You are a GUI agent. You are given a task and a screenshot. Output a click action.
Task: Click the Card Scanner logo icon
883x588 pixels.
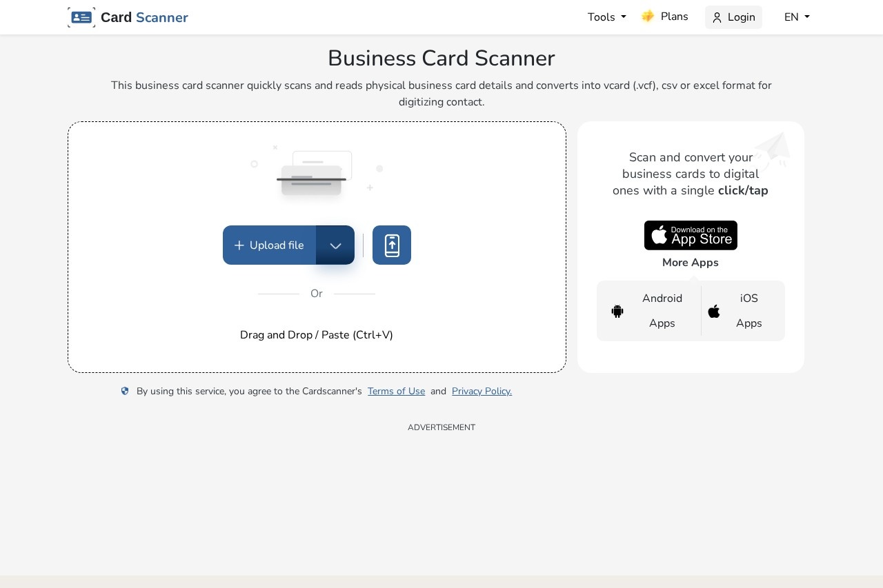pos(81,17)
